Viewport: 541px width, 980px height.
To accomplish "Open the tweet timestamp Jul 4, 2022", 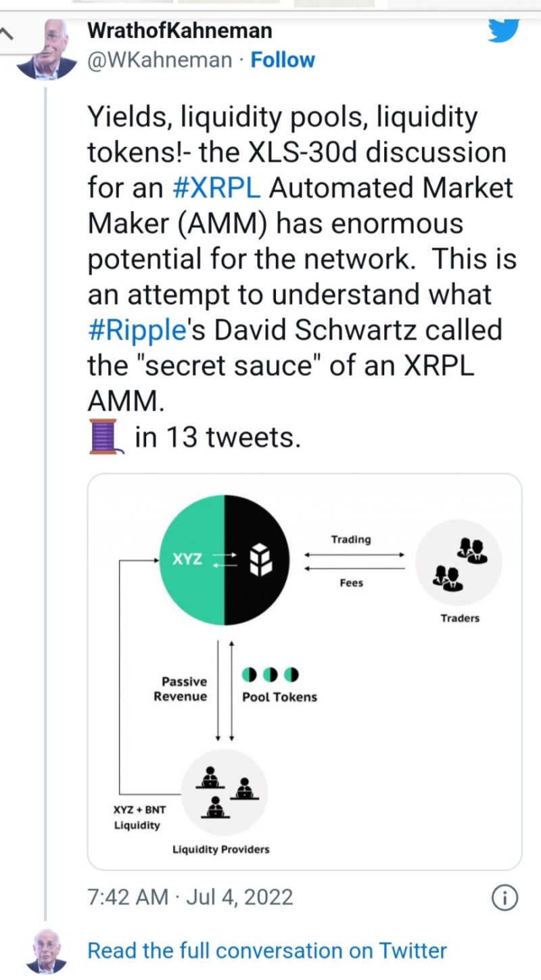I will (x=190, y=897).
